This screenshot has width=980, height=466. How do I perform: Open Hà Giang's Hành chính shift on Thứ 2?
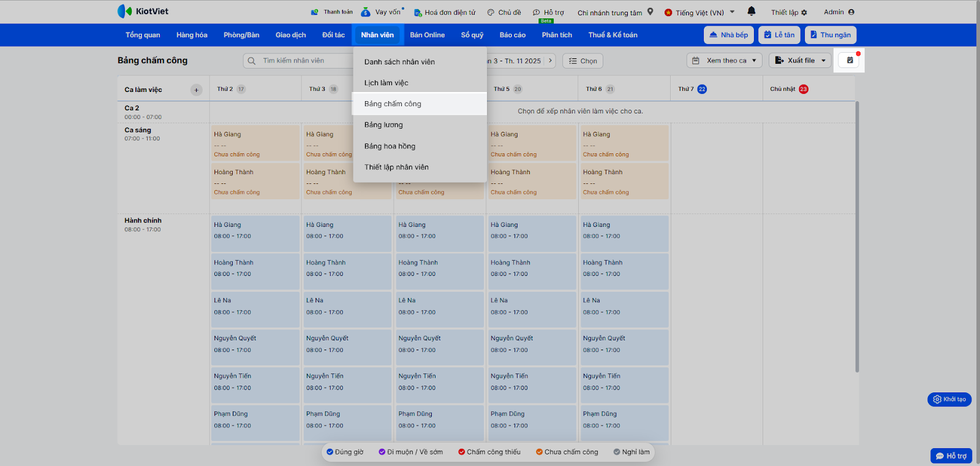[x=255, y=233]
